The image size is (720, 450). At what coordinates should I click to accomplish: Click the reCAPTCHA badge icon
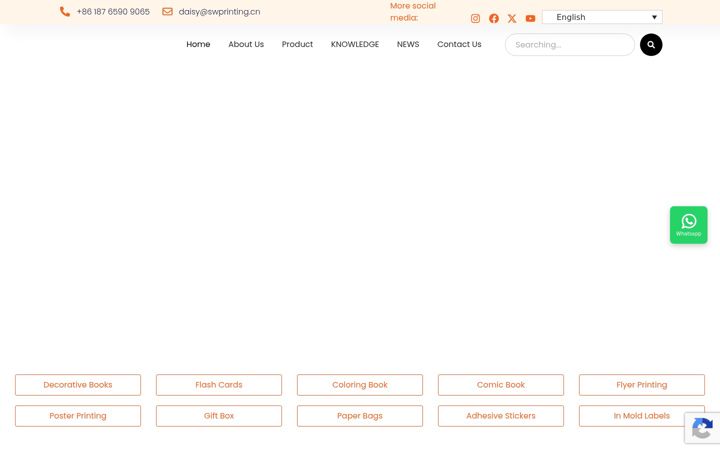coord(702,428)
